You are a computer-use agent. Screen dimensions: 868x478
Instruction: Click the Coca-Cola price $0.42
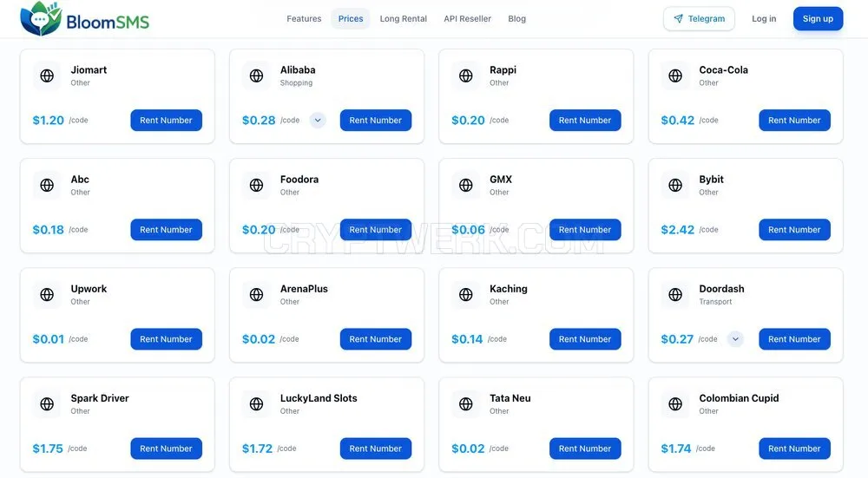[678, 120]
